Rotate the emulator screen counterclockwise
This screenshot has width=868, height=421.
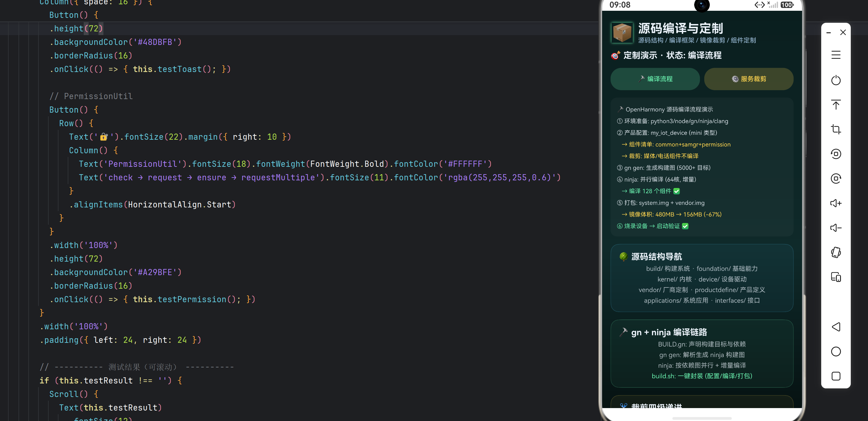[836, 154]
